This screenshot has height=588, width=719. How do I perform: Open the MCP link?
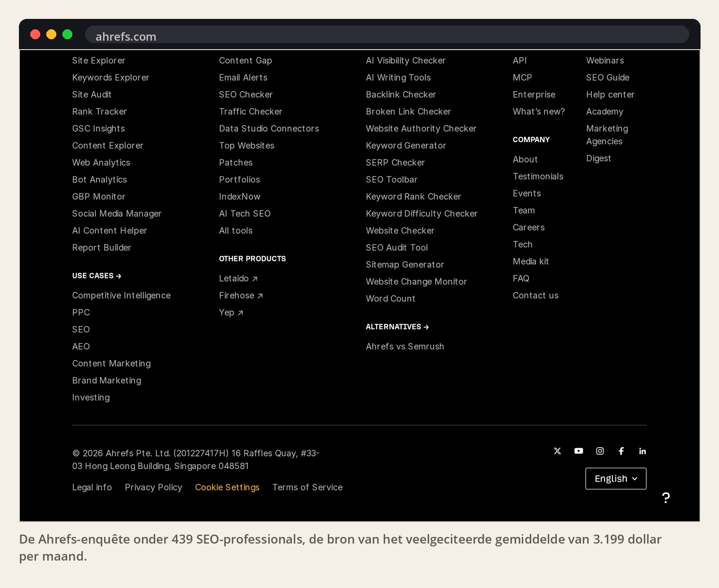pos(523,78)
